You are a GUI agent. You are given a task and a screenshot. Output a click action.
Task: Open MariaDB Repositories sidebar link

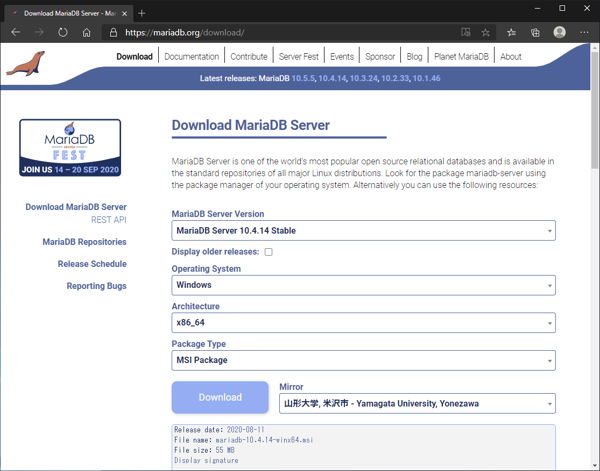pyautogui.click(x=84, y=242)
